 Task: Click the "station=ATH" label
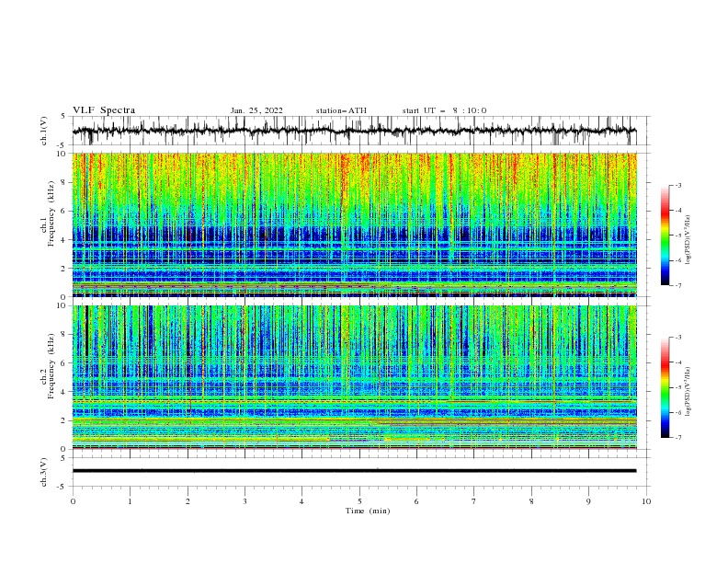[341, 110]
